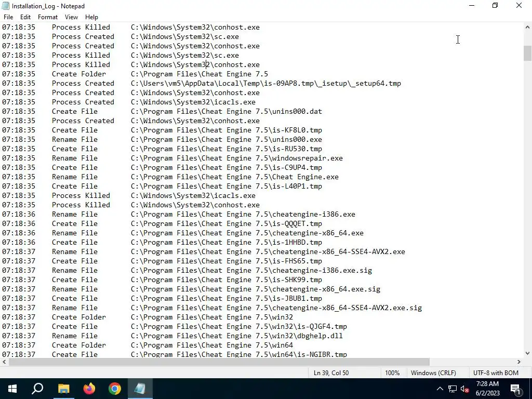Click Process Killed 'icacls.exe' line
Screen dimensions: 532x399
[x=129, y=196]
